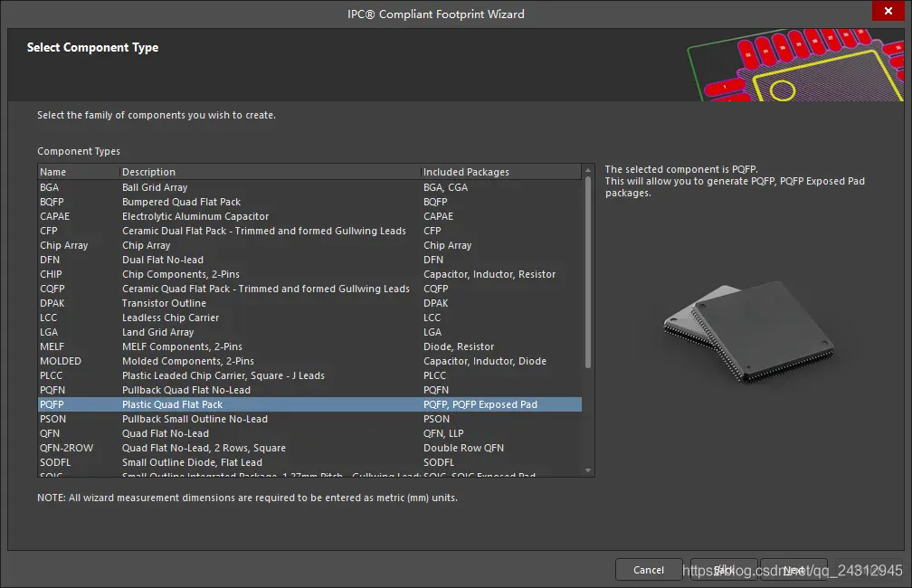Click the scrollbar down arrow in component list
The width and height of the screenshot is (912, 588).
[x=588, y=469]
